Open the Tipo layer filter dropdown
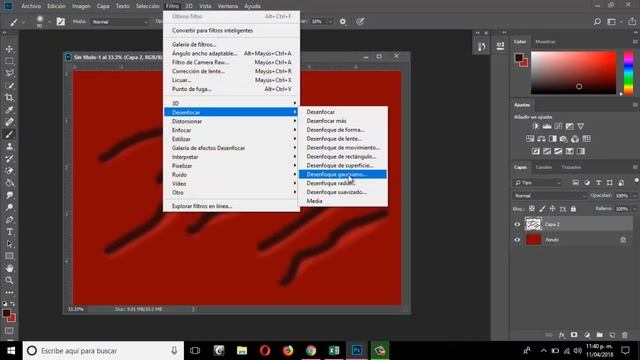The width and height of the screenshot is (640, 360). 538,183
